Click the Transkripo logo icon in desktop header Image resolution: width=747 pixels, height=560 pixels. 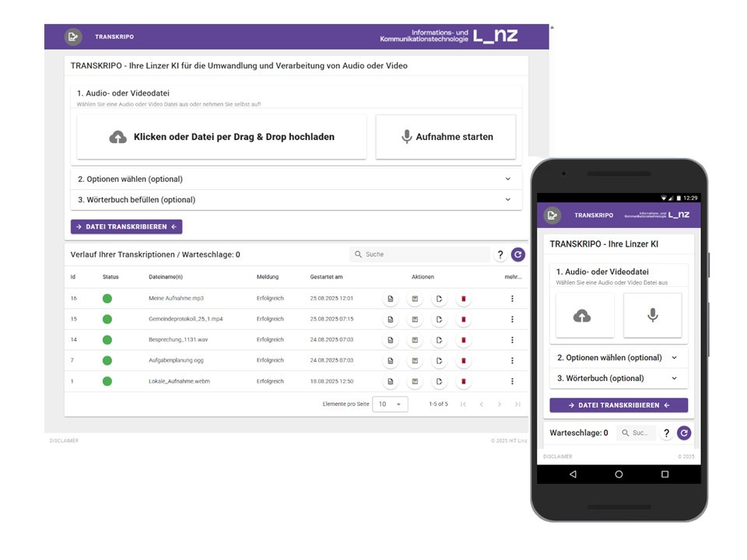pos(73,37)
